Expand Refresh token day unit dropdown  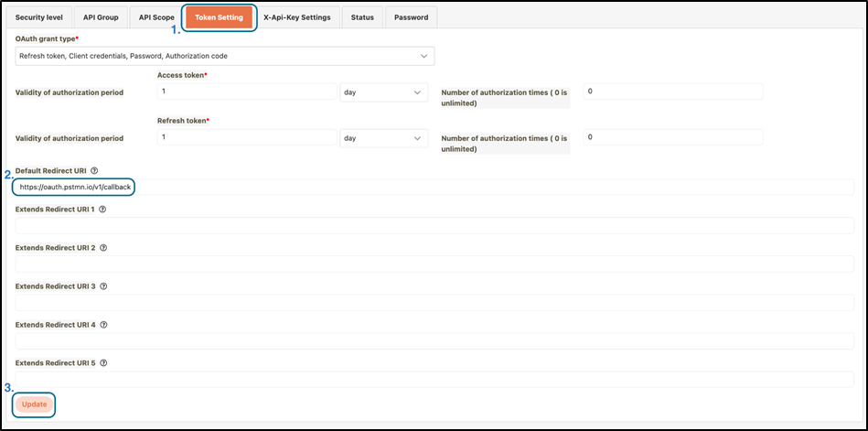[x=383, y=137]
